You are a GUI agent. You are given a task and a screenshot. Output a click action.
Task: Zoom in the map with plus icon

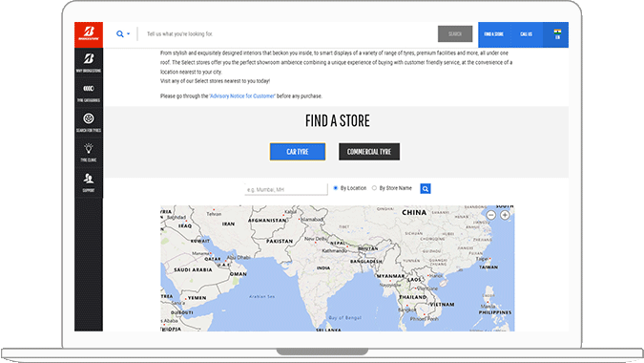tap(505, 215)
